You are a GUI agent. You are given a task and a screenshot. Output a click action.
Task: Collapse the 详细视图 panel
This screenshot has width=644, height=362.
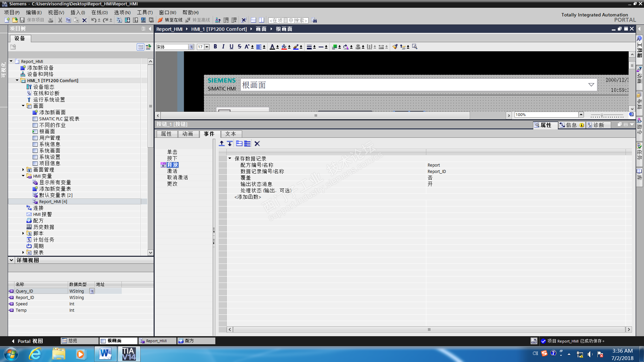11,260
